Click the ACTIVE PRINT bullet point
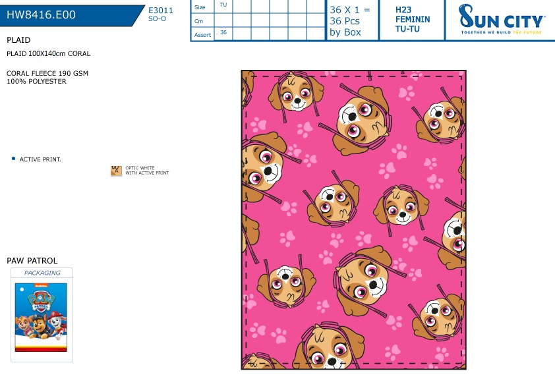555x392 pixels. click(36, 159)
